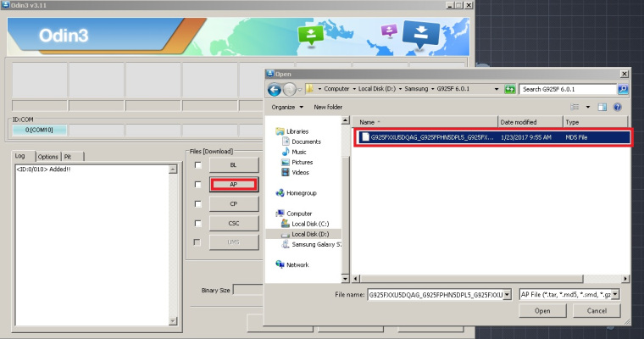Enable the BL file checkbox
Viewport: 644px width, 339px height.
197,164
